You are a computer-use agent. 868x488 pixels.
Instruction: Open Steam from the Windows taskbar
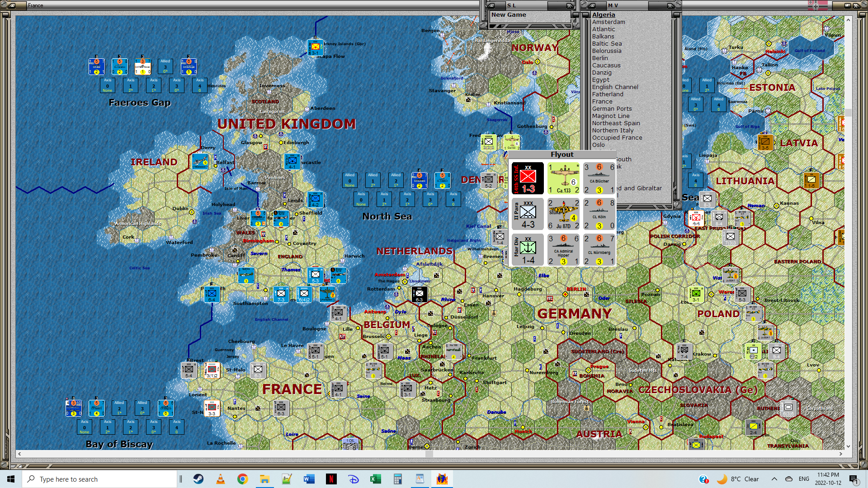[198, 479]
